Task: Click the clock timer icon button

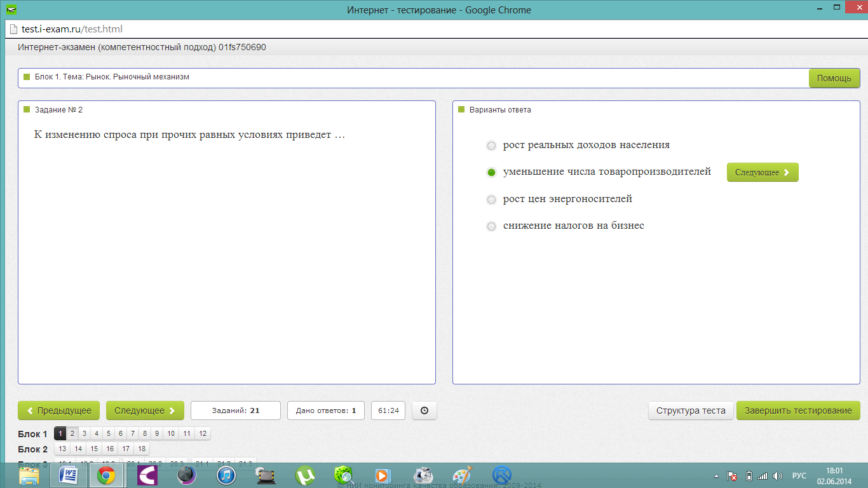Action: (424, 410)
